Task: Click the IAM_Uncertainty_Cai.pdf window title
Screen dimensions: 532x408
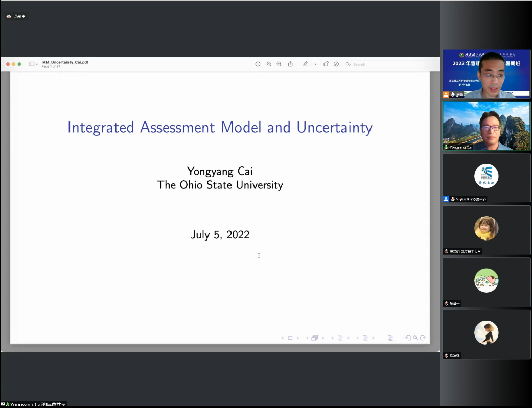Action: [x=65, y=62]
